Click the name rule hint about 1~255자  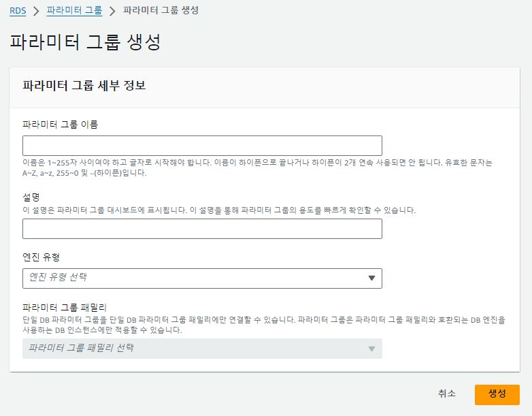click(257, 167)
